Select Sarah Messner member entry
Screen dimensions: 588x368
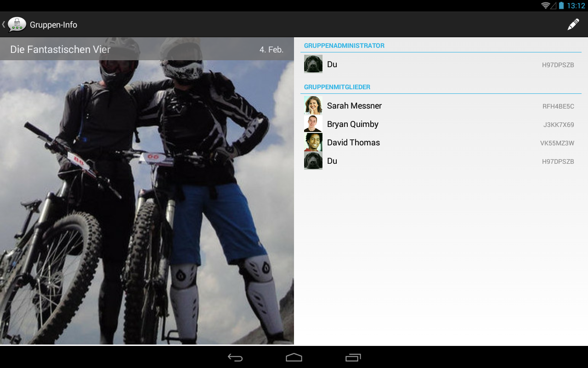pyautogui.click(x=441, y=105)
